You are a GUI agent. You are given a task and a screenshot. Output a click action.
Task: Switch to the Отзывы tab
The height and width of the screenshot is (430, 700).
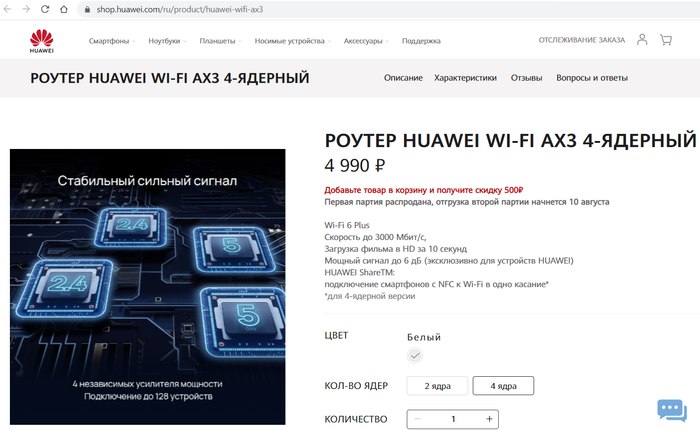click(526, 78)
